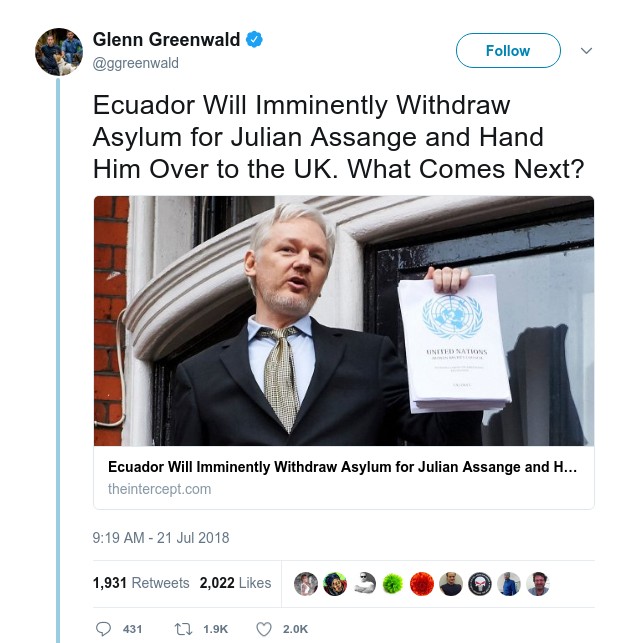
Task: Click the theintercept.com link card title
Action: pos(342,467)
